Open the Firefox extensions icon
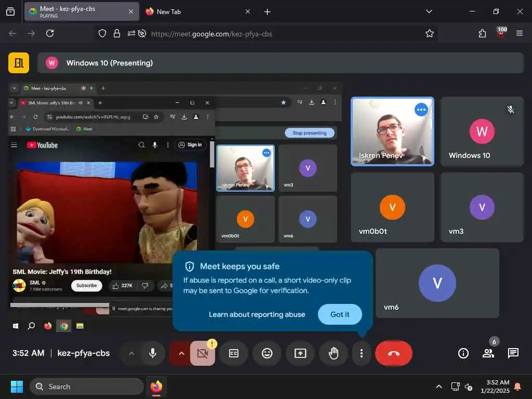The height and width of the screenshot is (399, 532). tap(482, 33)
